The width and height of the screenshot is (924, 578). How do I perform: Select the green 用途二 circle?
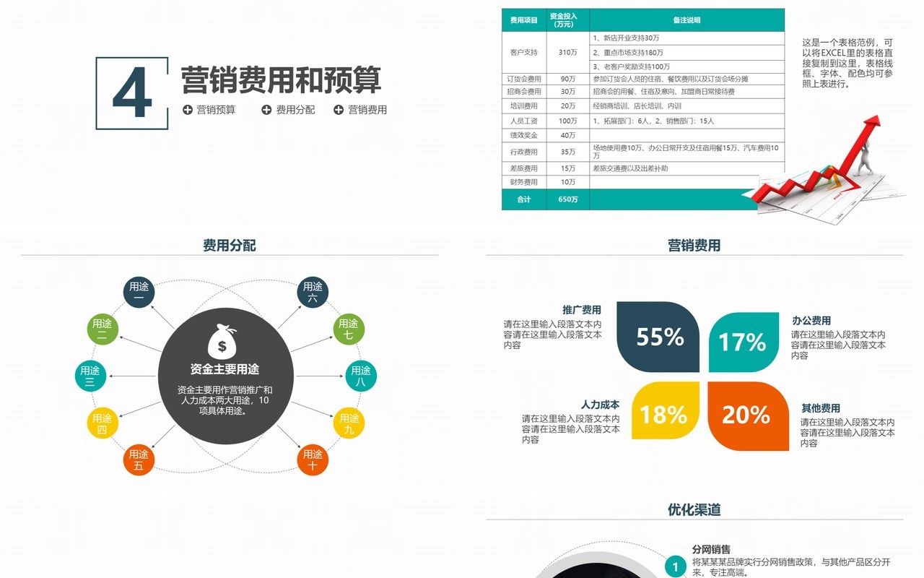tap(103, 329)
